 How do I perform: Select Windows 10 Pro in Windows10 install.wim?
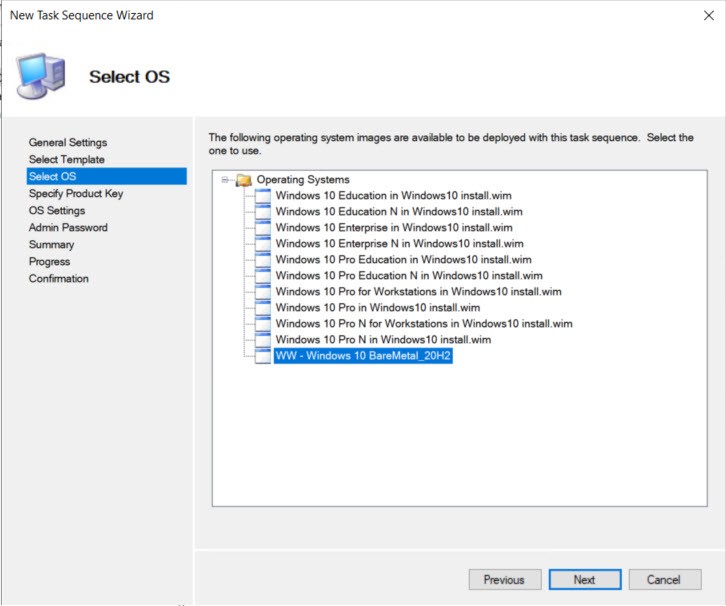[x=378, y=307]
